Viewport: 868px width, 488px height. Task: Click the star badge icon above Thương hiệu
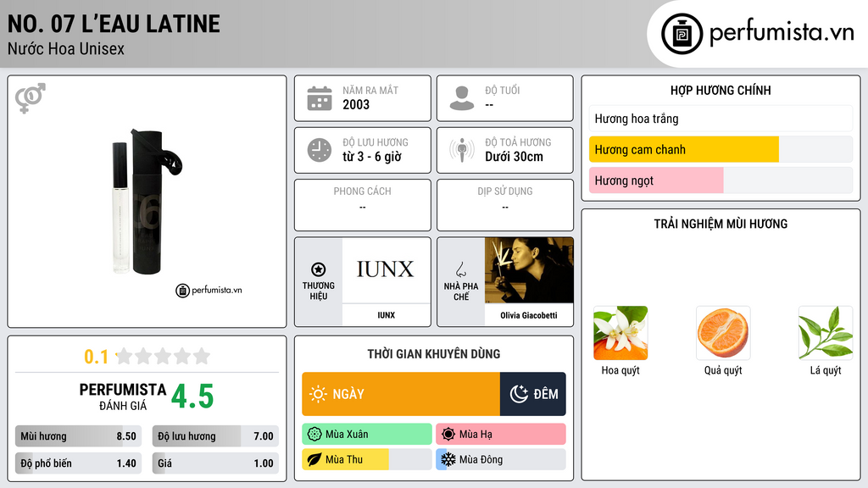(x=319, y=269)
